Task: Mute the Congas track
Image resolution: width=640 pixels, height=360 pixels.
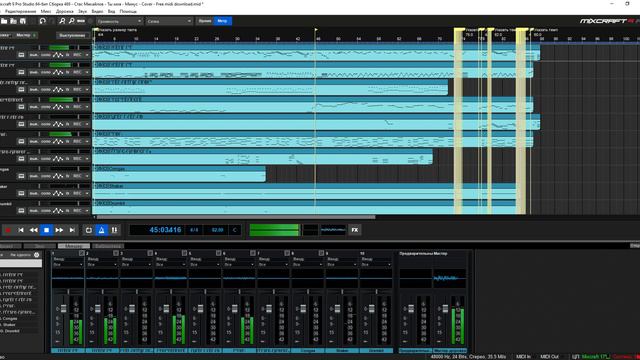Action: 34,176
